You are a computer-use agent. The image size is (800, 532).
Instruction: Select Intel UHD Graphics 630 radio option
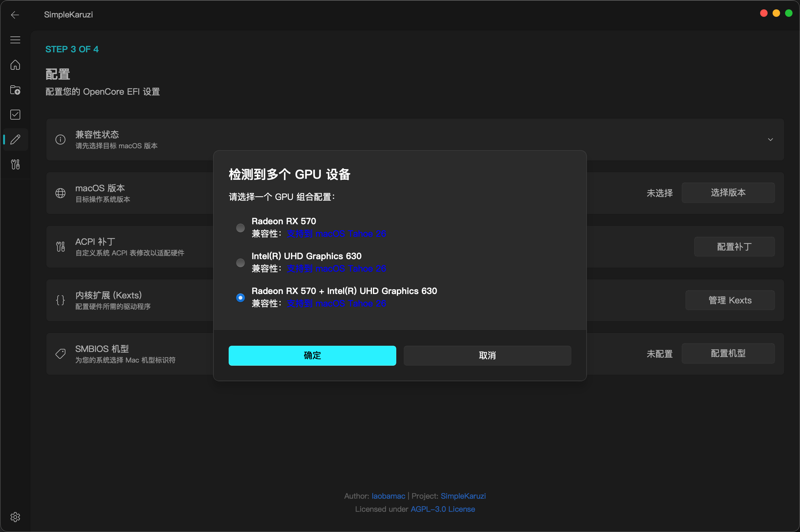240,263
